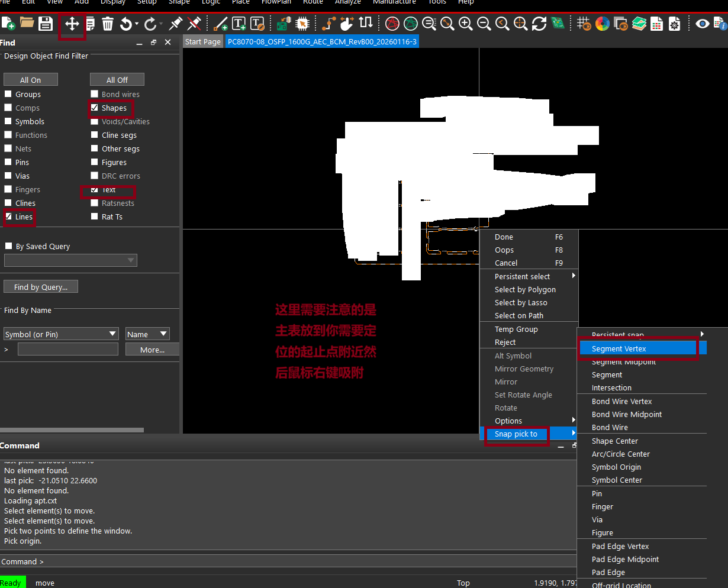Viewport: 728px width, 588px height.
Task: Expand the Snap pick to submenu
Action: [529, 434]
